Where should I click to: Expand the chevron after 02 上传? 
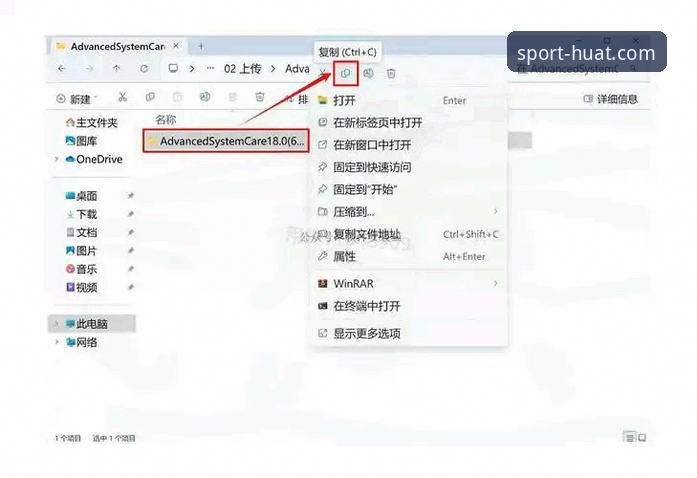[273, 68]
